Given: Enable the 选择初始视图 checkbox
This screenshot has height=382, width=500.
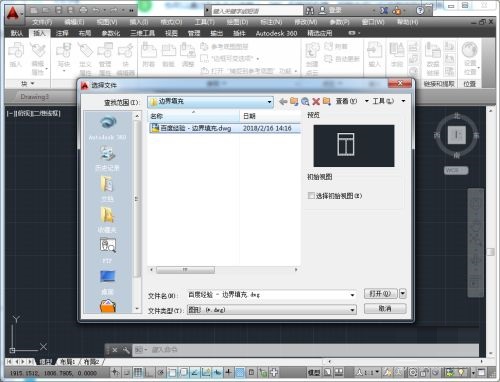Looking at the screenshot, I should (311, 196).
